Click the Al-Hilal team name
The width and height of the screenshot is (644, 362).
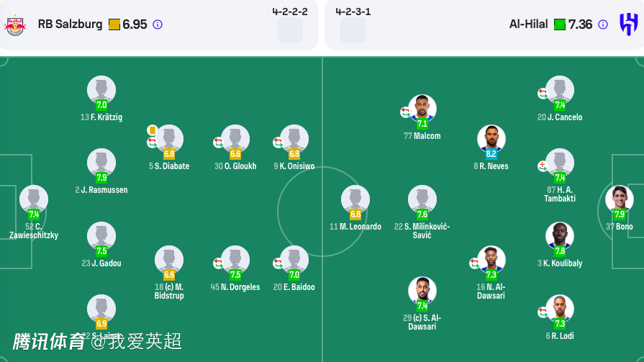pyautogui.click(x=529, y=24)
